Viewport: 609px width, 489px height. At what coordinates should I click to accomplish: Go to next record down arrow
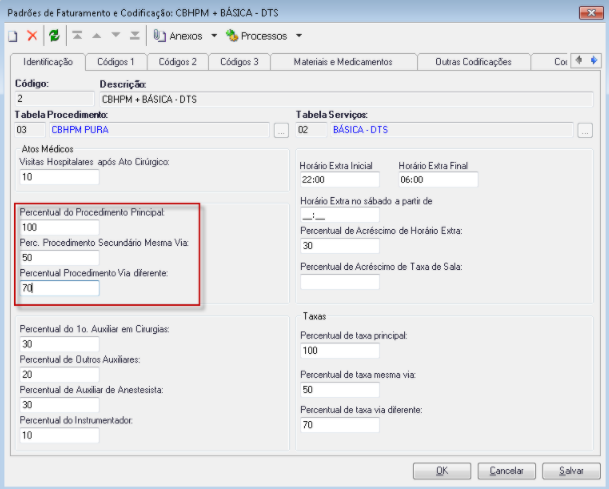click(x=116, y=35)
